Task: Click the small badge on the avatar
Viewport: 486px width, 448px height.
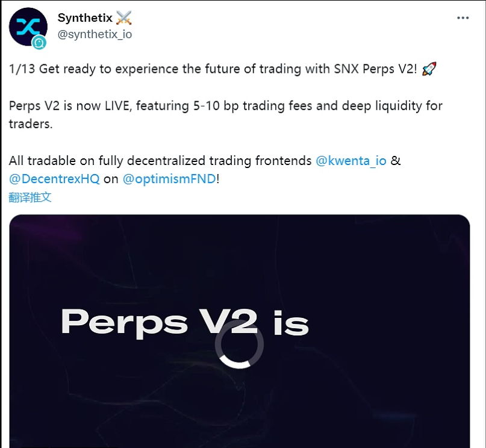Action: 40,42
